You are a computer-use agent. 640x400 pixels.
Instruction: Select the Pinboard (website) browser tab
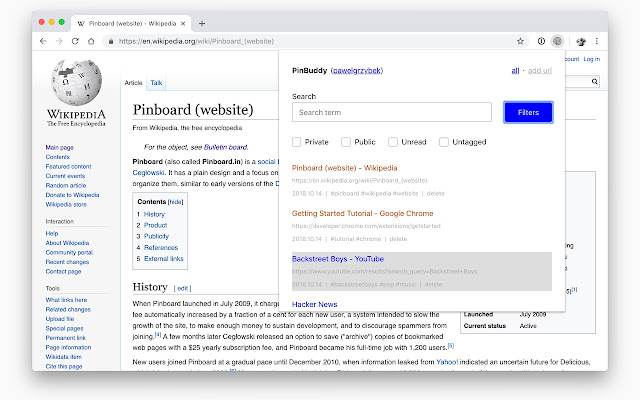point(130,24)
